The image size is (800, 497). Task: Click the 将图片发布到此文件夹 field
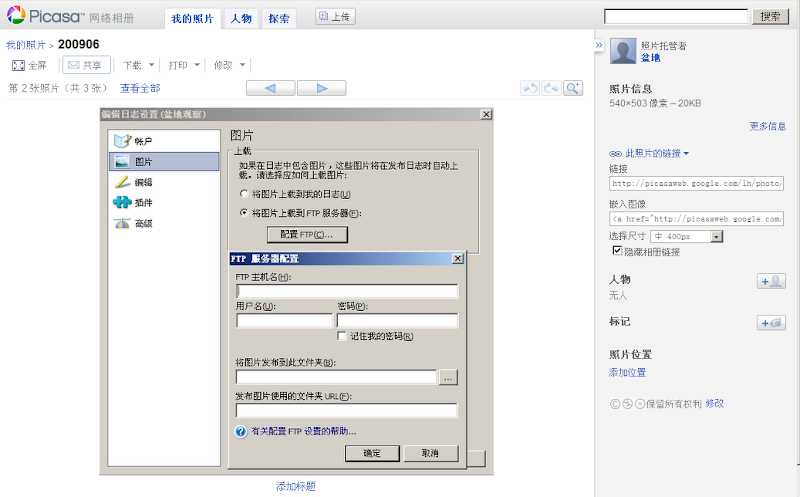pos(336,377)
